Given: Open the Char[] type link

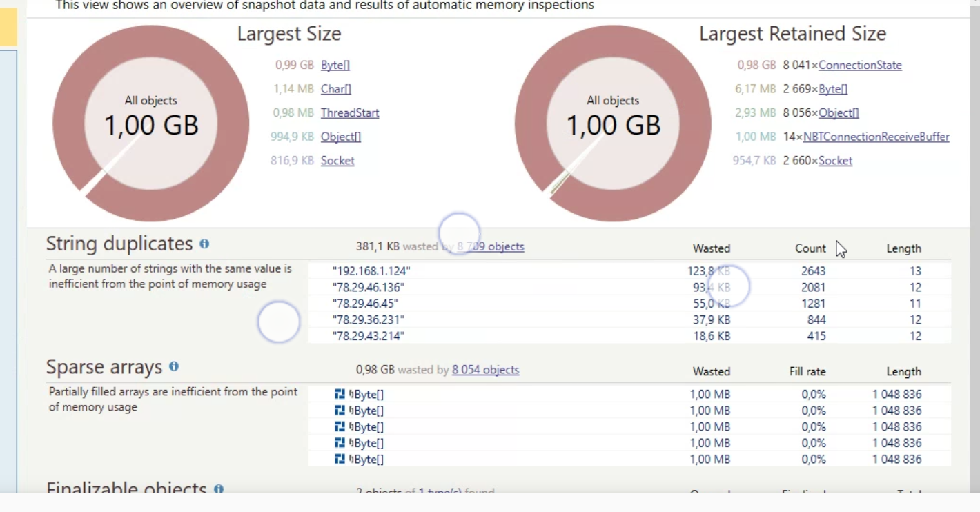Looking at the screenshot, I should click(x=335, y=89).
